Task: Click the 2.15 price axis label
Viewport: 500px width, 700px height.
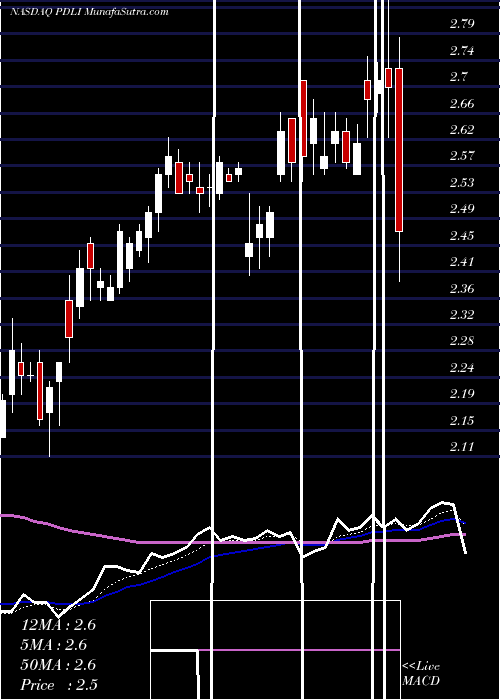Action: tap(462, 420)
